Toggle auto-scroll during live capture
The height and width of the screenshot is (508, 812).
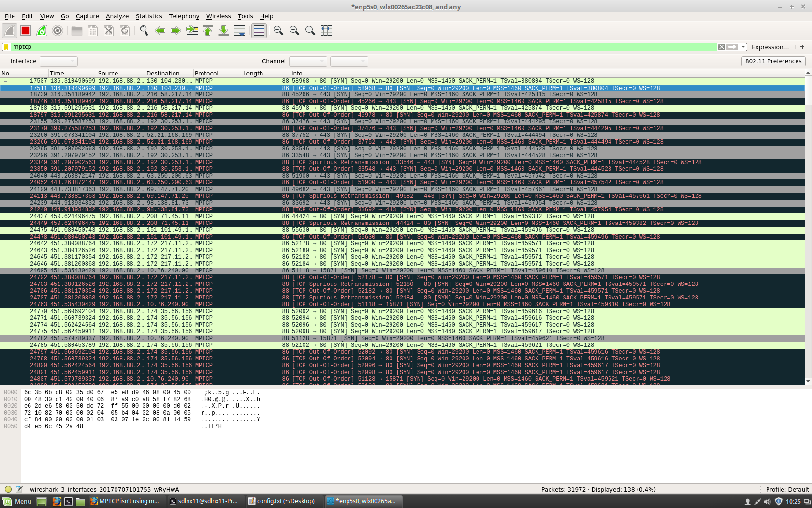click(239, 30)
